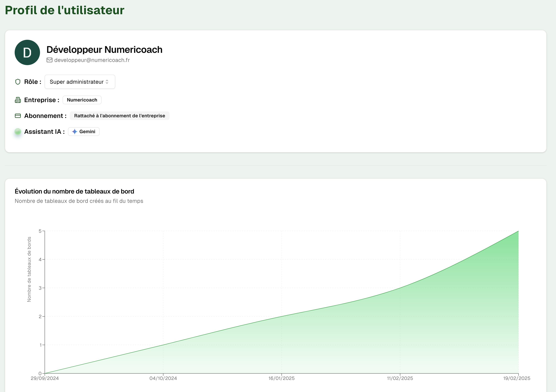Click the x-axis label 19/02/2025
The height and width of the screenshot is (392, 556).
(x=517, y=378)
